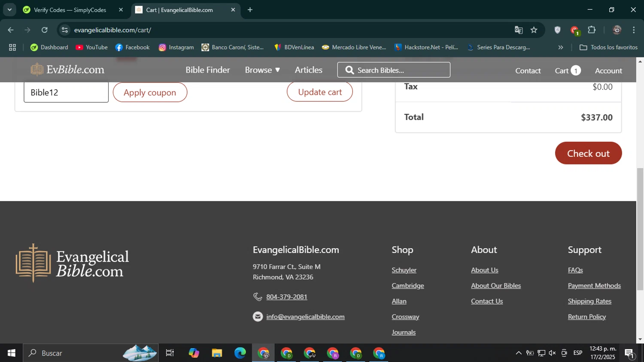
Task: Bookmark this page with the star icon
Action: 534,30
